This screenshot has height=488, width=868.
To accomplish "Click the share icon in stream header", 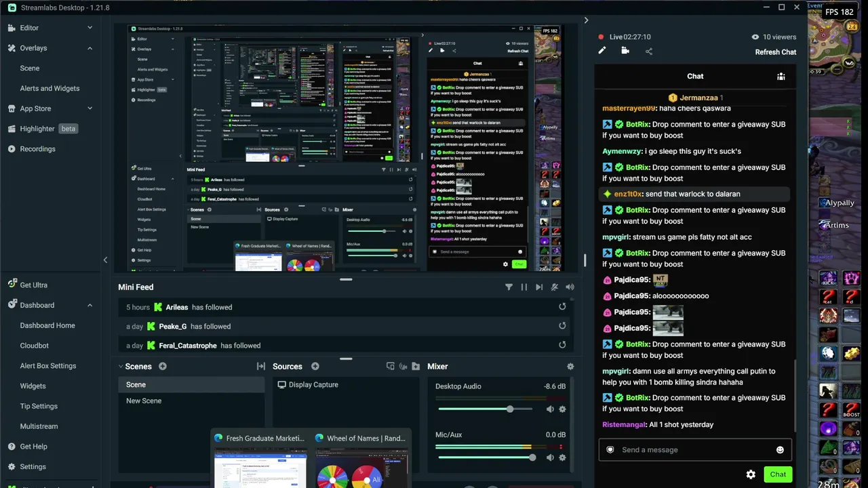I will pos(648,51).
